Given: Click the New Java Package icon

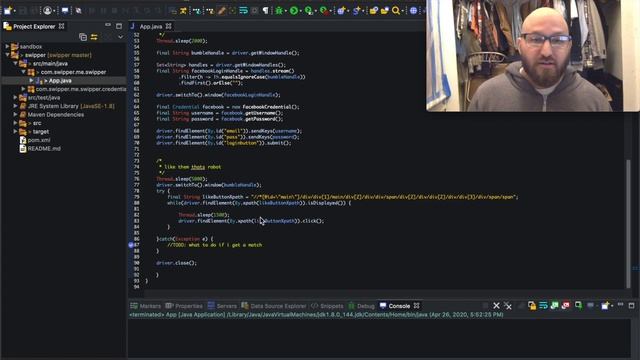Looking at the screenshot, I should (341, 11).
